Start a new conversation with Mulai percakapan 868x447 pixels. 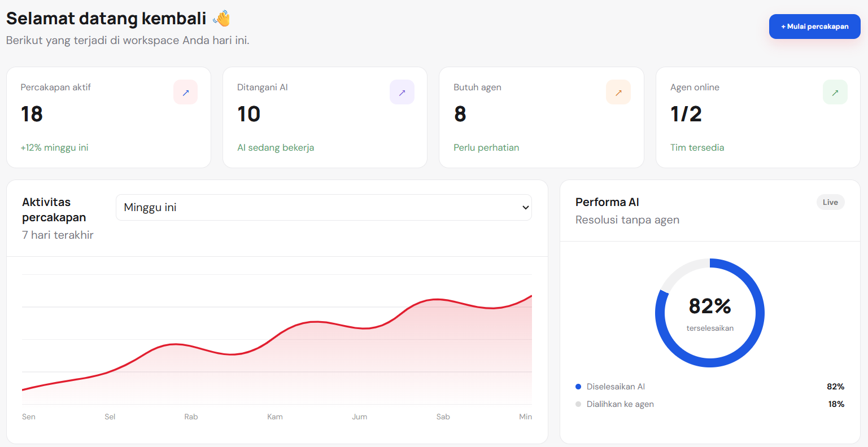(x=814, y=27)
